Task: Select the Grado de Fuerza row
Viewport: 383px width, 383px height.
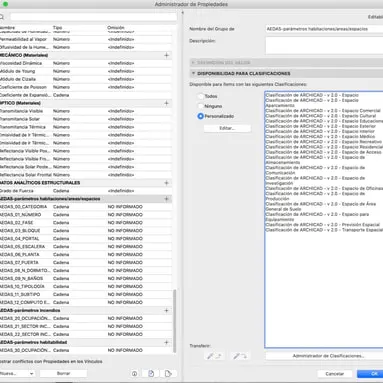Action: (x=86, y=191)
